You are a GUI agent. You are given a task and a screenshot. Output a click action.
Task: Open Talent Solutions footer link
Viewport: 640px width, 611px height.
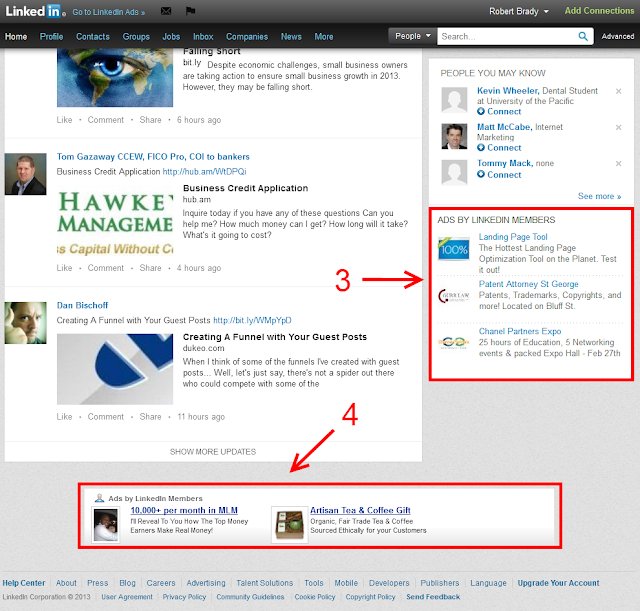tap(264, 583)
